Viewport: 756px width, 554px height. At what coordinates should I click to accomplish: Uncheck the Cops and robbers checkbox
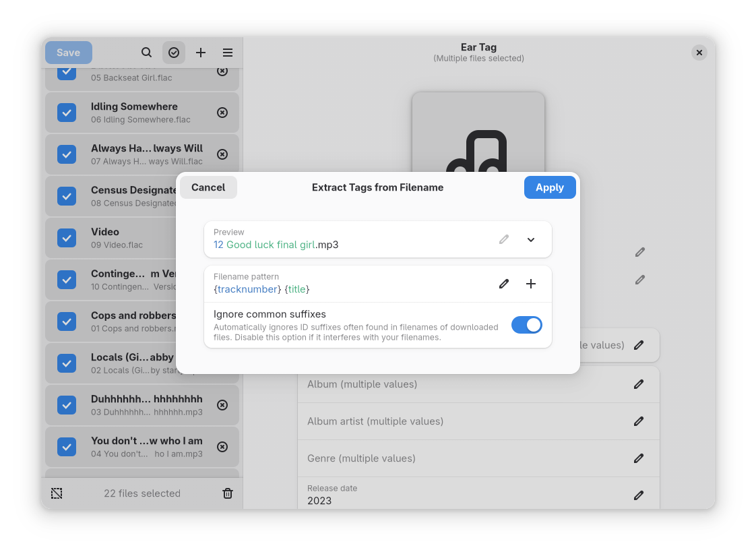pyautogui.click(x=67, y=321)
